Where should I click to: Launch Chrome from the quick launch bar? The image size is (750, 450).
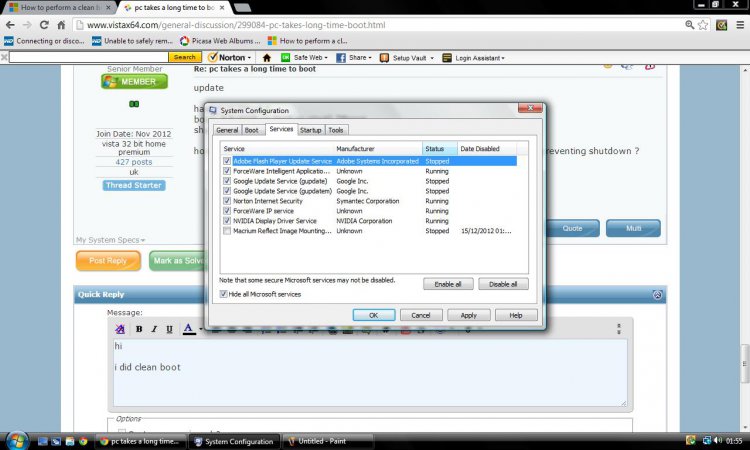[83, 441]
